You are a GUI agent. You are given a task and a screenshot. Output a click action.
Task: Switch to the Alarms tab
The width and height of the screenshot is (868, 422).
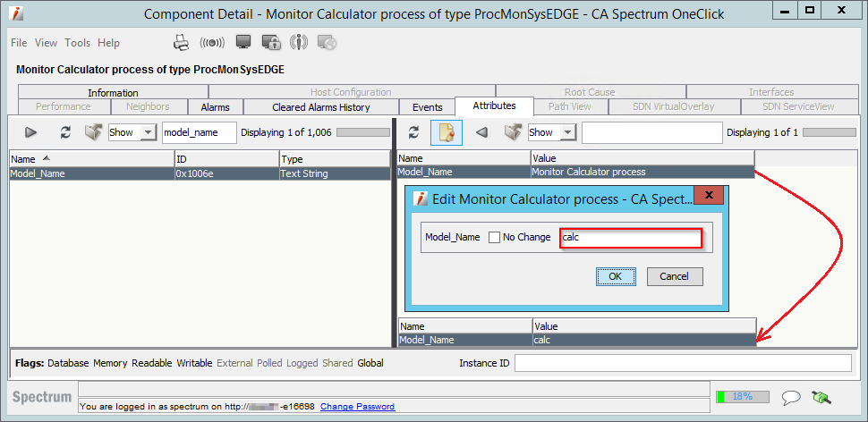[215, 106]
